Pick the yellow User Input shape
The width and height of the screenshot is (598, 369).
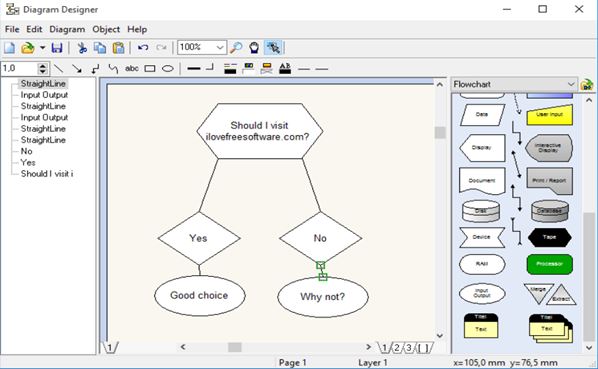coord(549,114)
